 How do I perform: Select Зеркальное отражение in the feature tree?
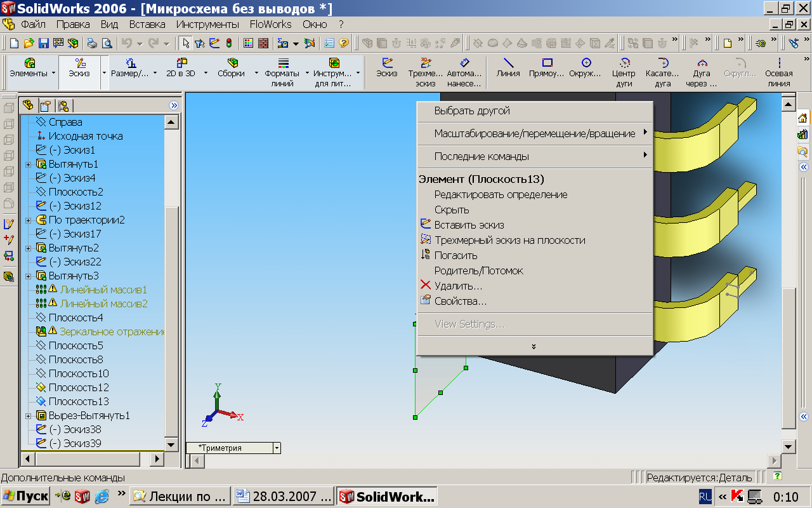[x=112, y=331]
